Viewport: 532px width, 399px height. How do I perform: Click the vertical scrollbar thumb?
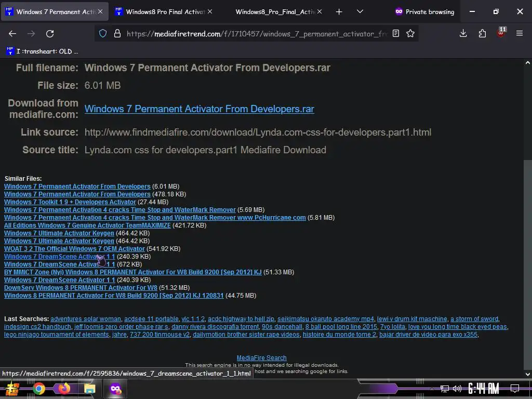coord(527,264)
